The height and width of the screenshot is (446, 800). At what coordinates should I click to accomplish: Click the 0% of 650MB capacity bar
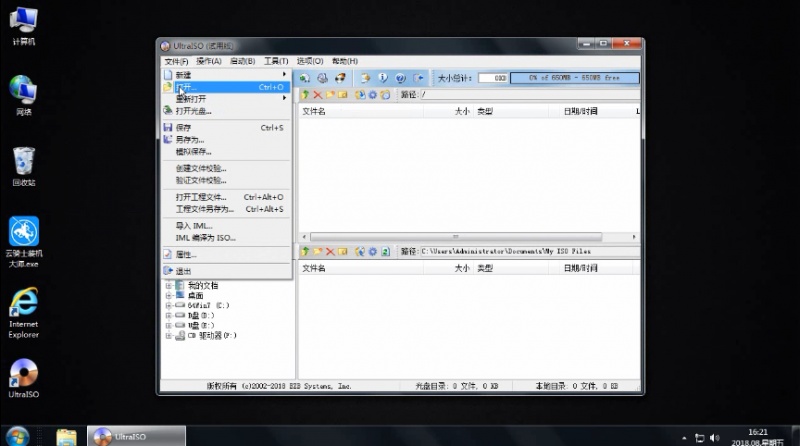[574, 78]
